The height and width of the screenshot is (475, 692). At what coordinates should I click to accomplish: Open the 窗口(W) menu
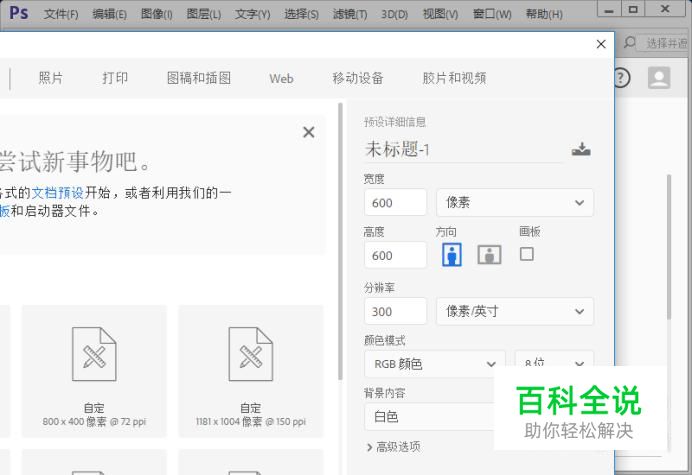[492, 14]
